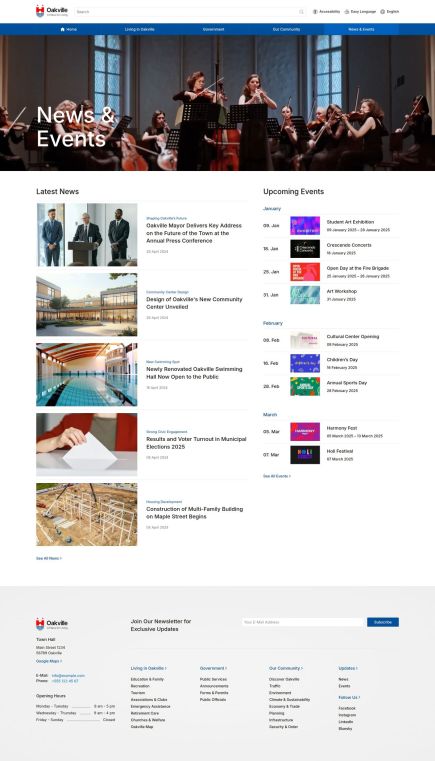Click the Shaping Oakville's Future category tag

[x=166, y=218]
